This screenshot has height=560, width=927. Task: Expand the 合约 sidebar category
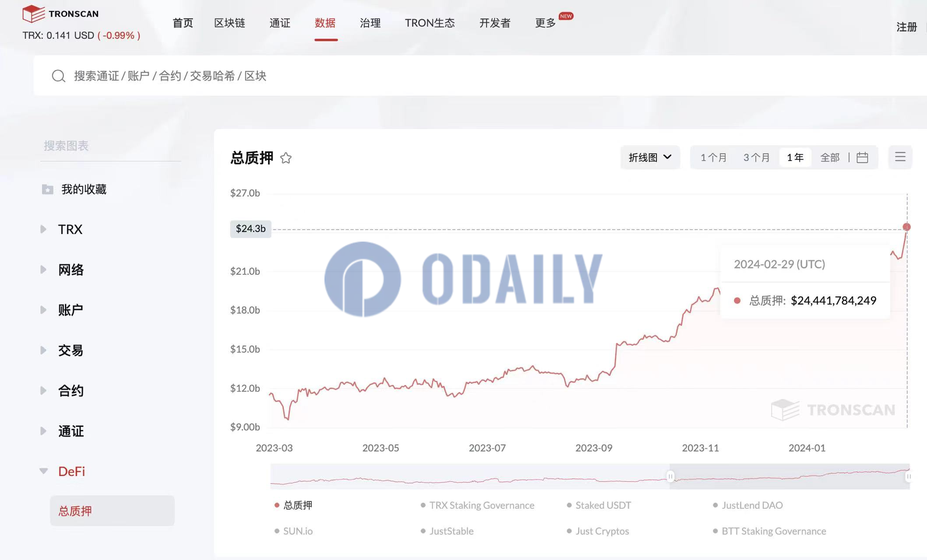[61, 390]
